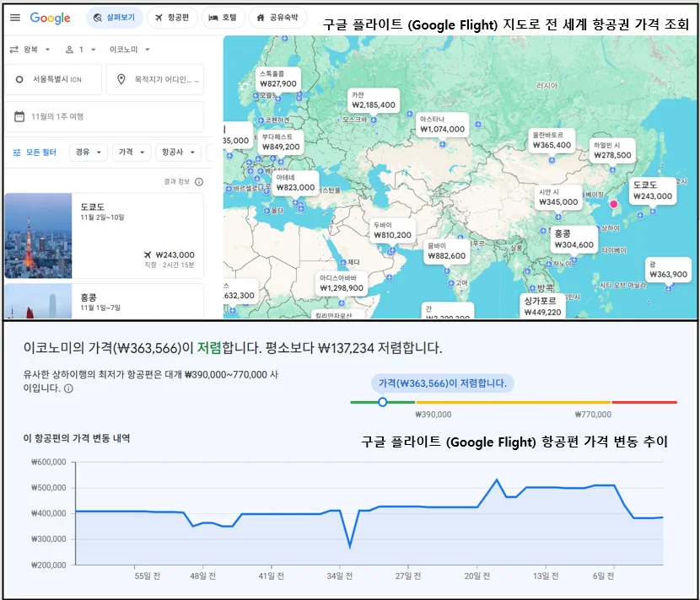
Task: Click the 스톡홀름 ₩827,900 map label
Action: [278, 79]
